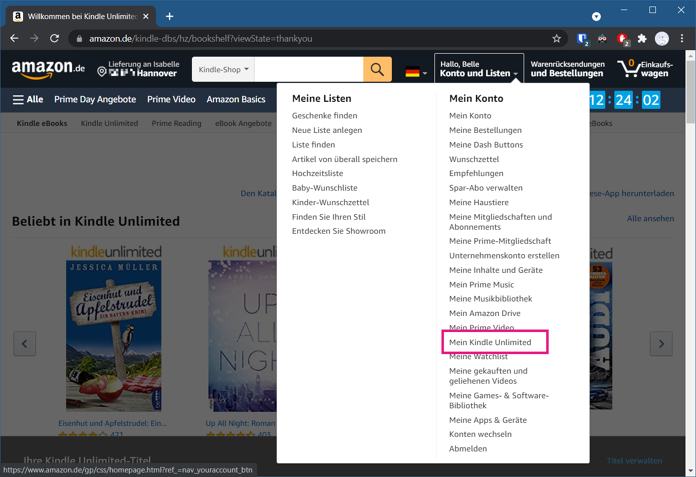The image size is (696, 477).
Task: Advance carousel with the right arrow button
Action: click(x=661, y=343)
